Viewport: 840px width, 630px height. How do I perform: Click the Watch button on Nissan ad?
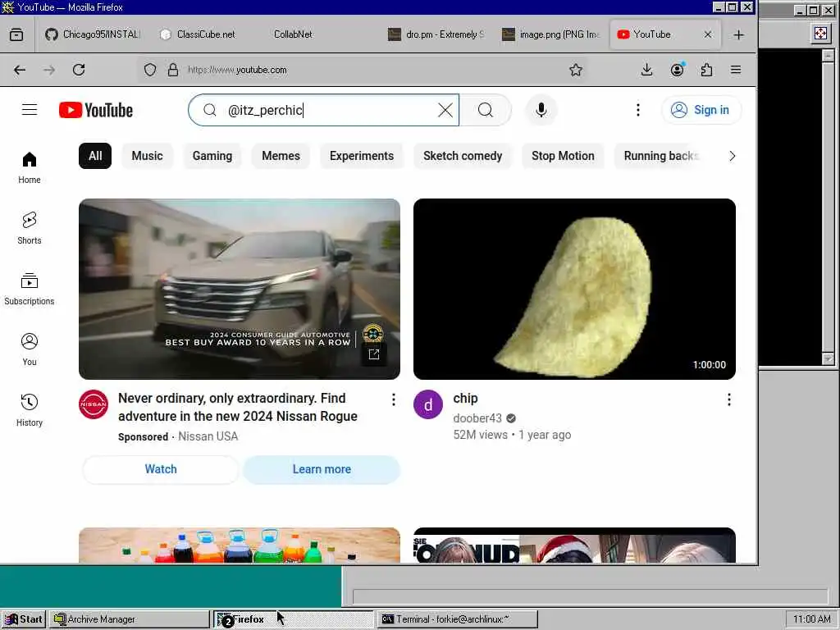161,469
